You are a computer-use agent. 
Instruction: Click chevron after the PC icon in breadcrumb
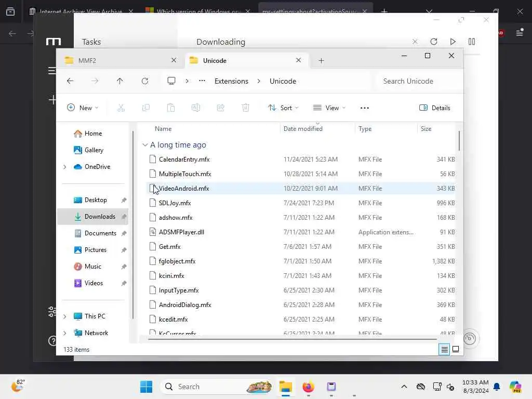[187, 81]
